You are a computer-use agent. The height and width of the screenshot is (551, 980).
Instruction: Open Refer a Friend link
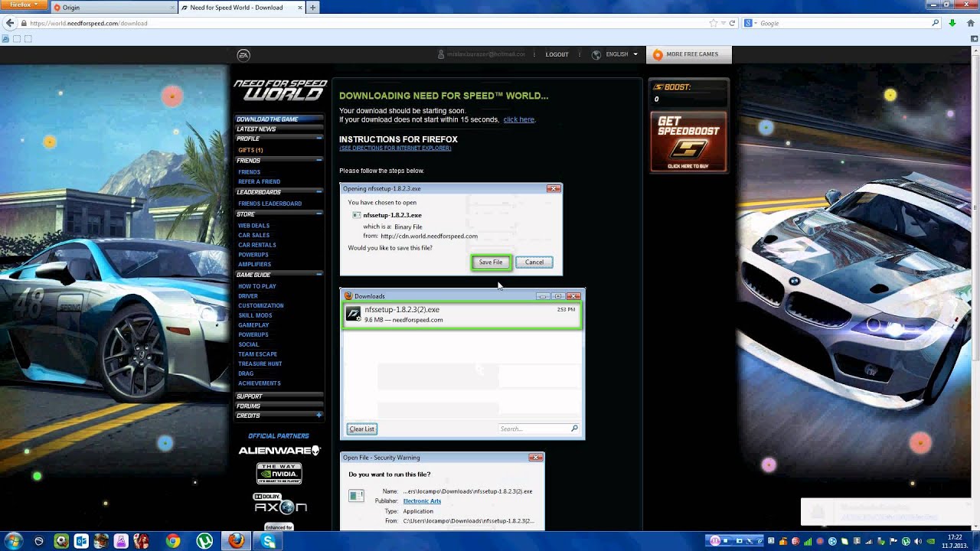point(259,182)
